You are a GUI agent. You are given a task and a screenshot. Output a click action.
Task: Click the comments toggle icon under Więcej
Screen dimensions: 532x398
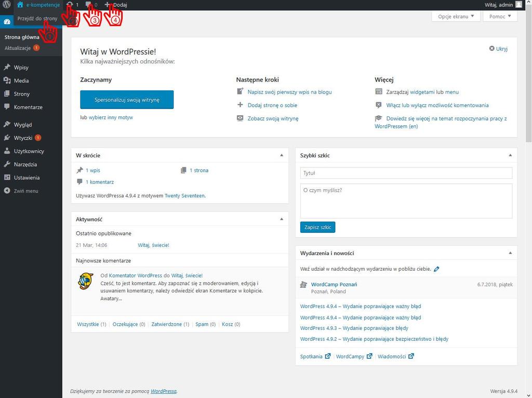tap(379, 105)
